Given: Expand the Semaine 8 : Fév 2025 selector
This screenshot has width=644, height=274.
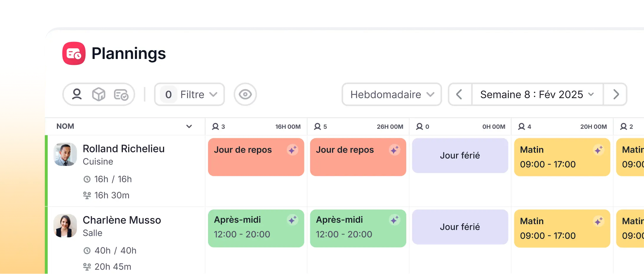Looking at the screenshot, I should [x=537, y=94].
